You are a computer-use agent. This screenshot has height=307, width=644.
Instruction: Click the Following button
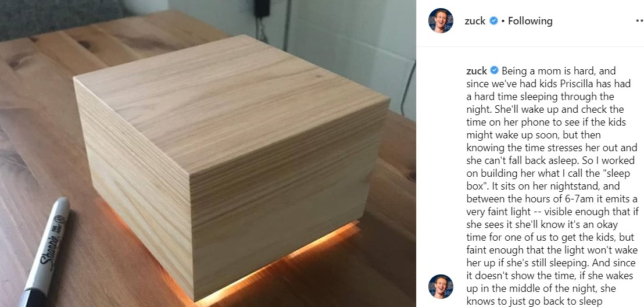click(x=530, y=21)
